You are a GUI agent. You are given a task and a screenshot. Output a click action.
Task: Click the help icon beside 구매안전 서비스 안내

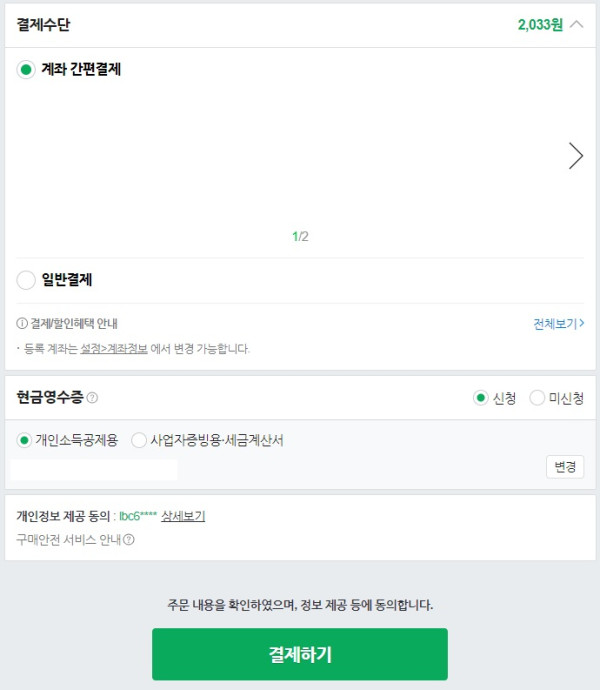coord(129,540)
